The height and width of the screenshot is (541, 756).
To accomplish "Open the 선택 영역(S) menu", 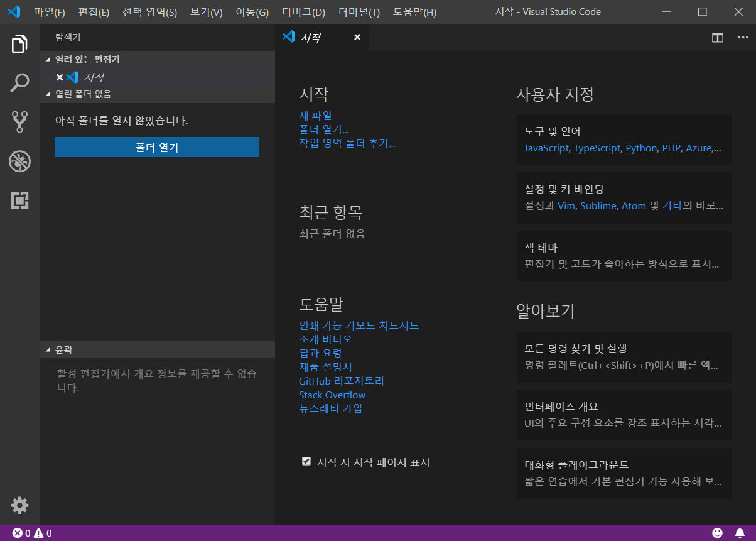I will (x=149, y=12).
